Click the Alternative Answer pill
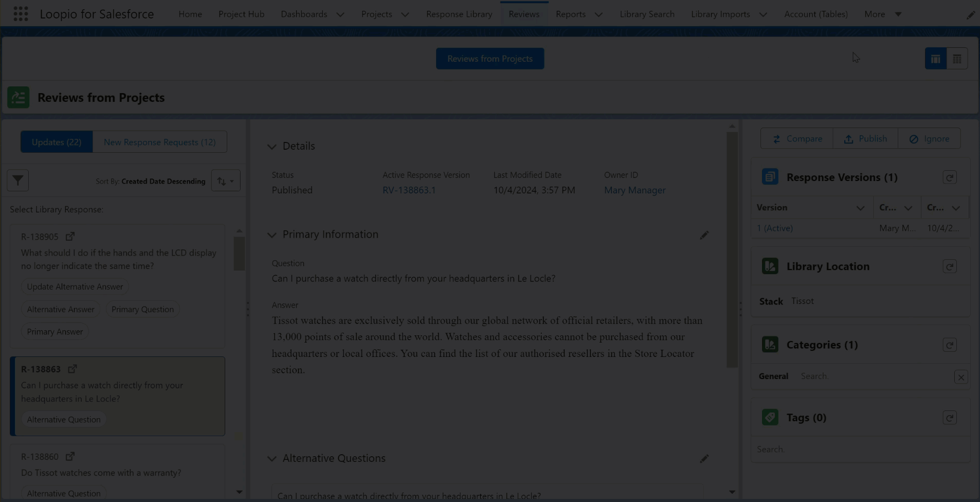 click(x=61, y=309)
